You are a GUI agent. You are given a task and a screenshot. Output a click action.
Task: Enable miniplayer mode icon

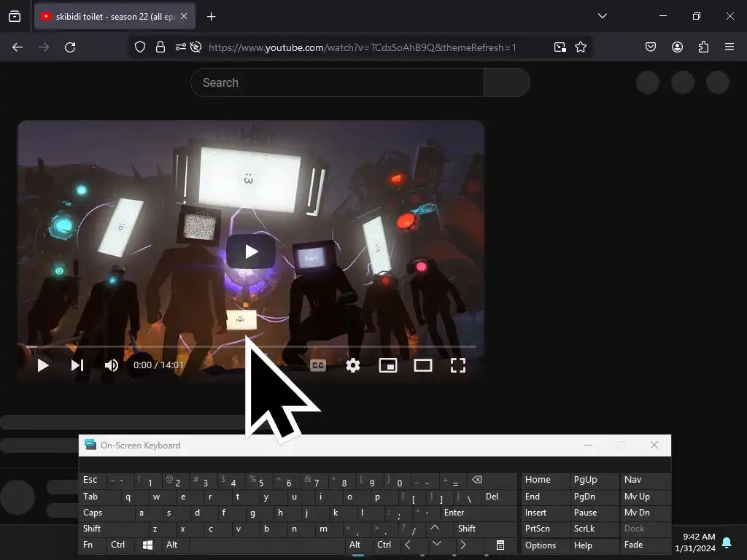388,365
